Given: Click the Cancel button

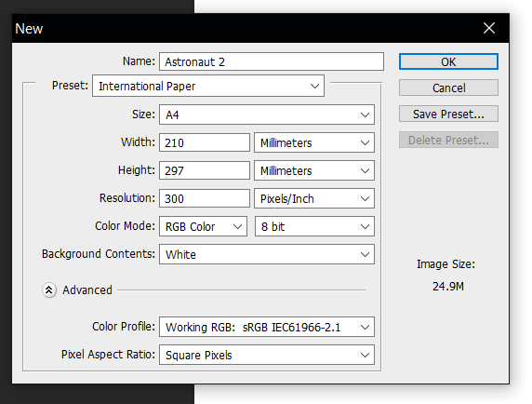Looking at the screenshot, I should pyautogui.click(x=448, y=88).
